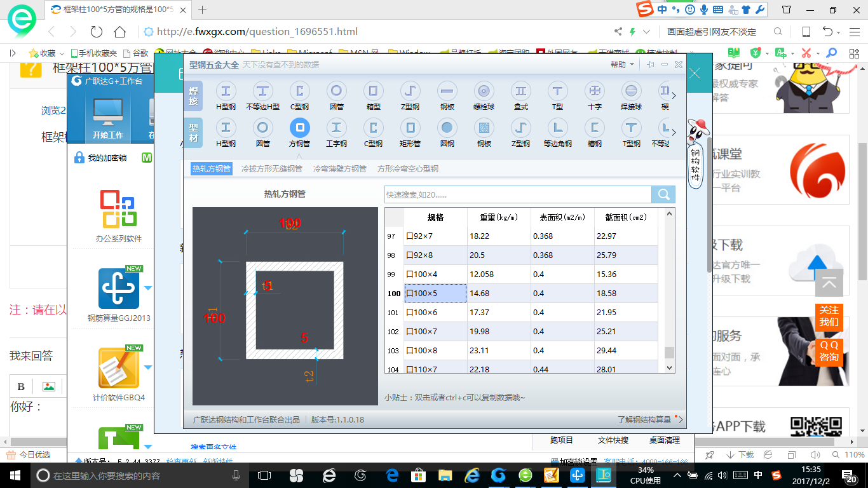Image resolution: width=868 pixels, height=488 pixels.
Task: Choose the 槽钢 profile icon
Action: [x=594, y=128]
